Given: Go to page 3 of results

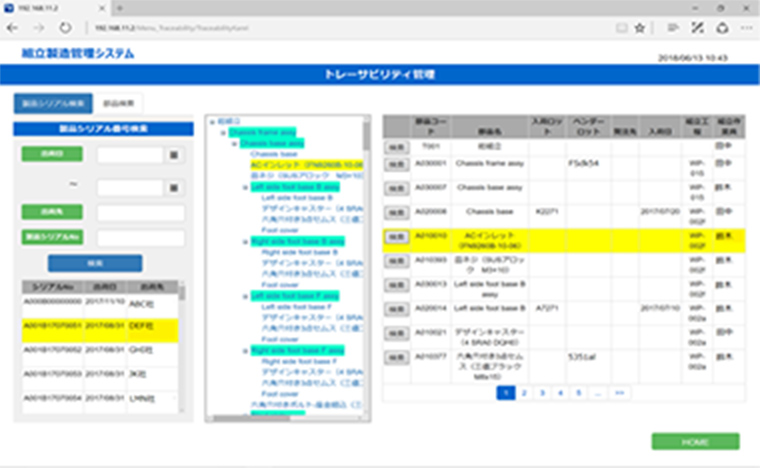Looking at the screenshot, I should (x=542, y=393).
